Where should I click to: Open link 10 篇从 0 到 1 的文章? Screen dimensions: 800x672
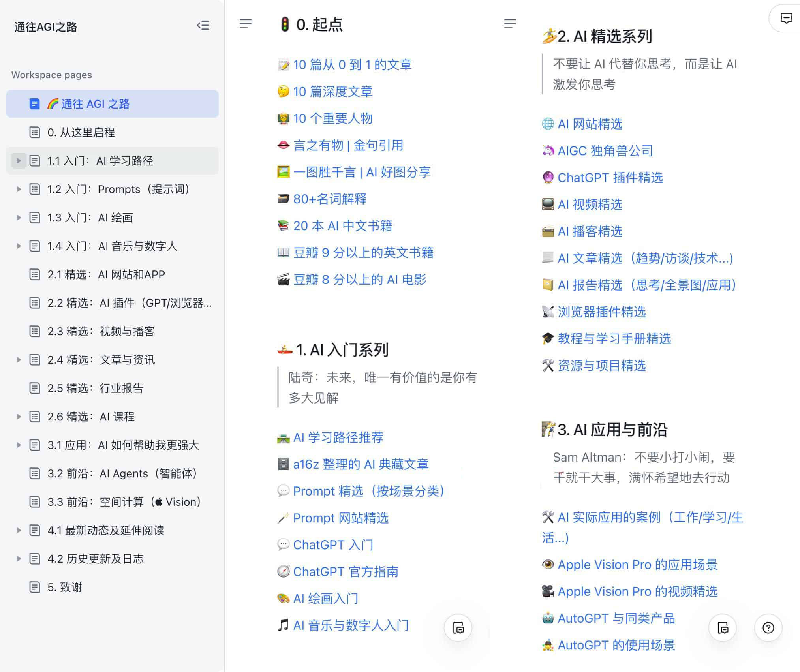click(352, 65)
